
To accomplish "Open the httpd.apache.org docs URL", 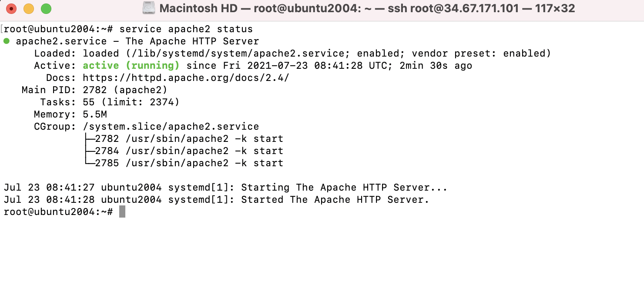I will [186, 78].
